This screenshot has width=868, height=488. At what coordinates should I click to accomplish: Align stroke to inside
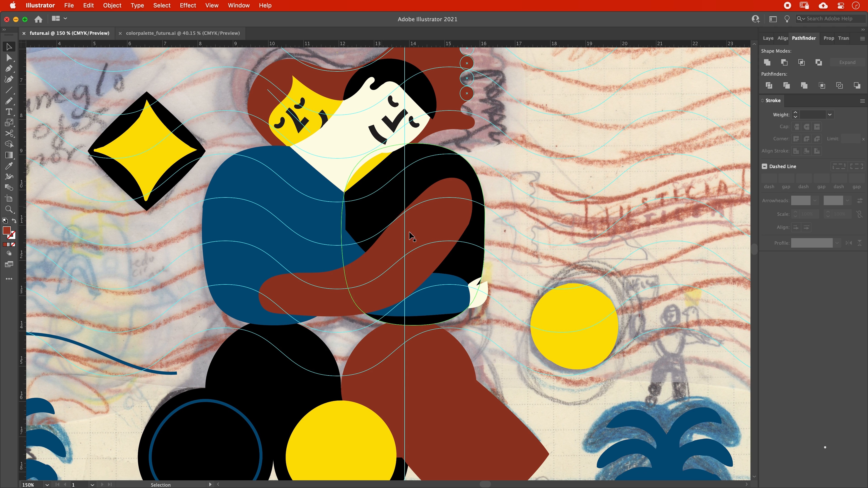(807, 151)
